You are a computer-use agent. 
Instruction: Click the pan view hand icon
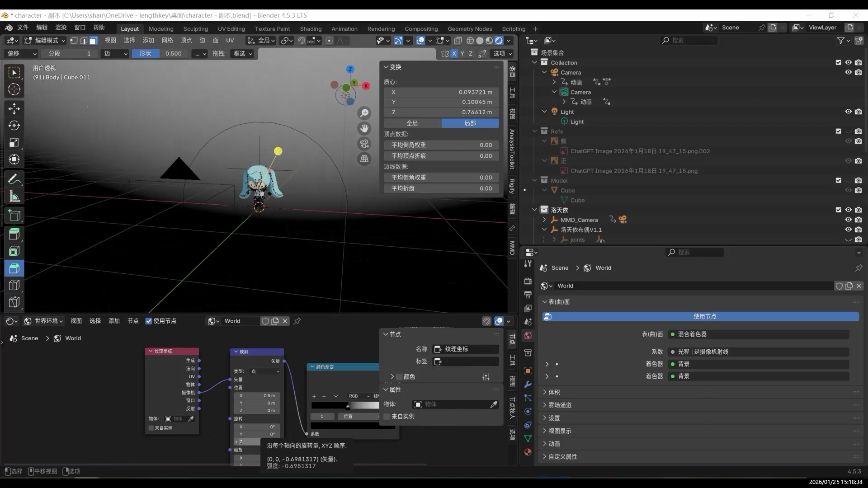364,128
